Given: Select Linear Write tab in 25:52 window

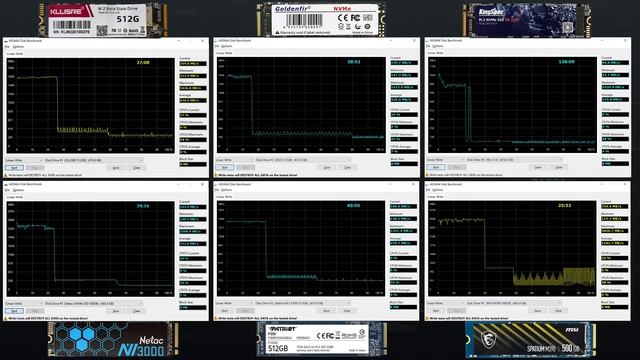Looking at the screenshot, I should point(436,197).
